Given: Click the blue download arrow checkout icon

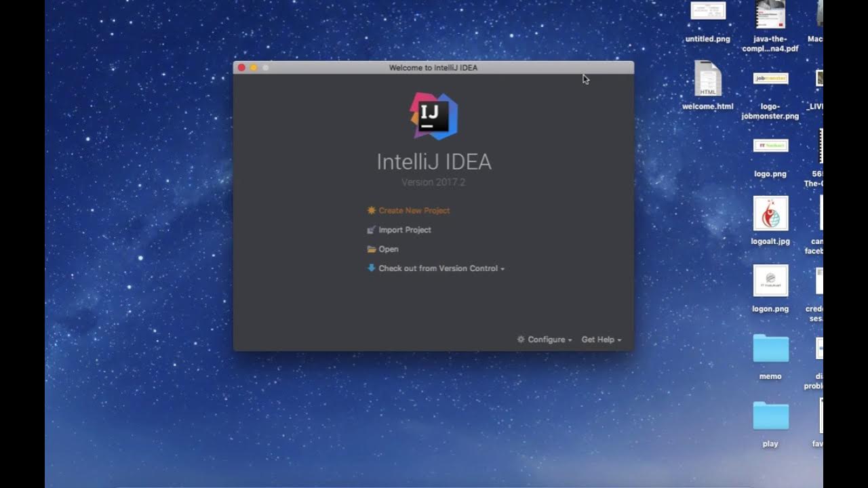Looking at the screenshot, I should point(371,268).
